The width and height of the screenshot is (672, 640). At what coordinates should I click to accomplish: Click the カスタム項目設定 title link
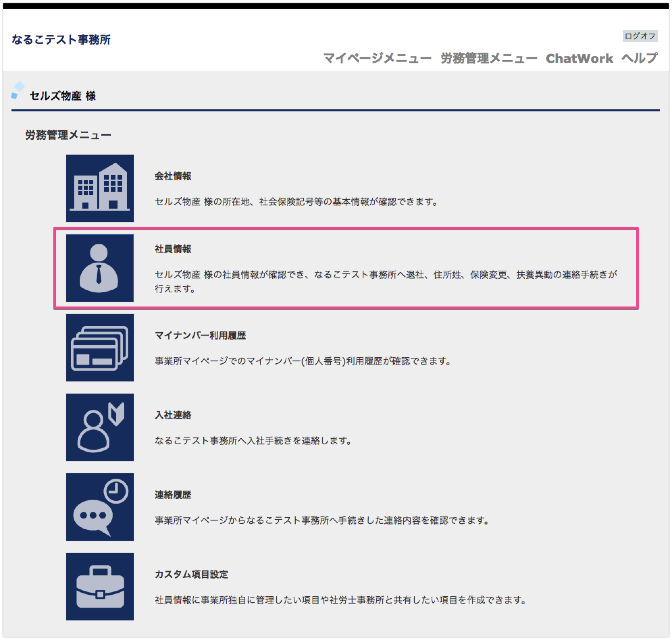click(x=191, y=575)
